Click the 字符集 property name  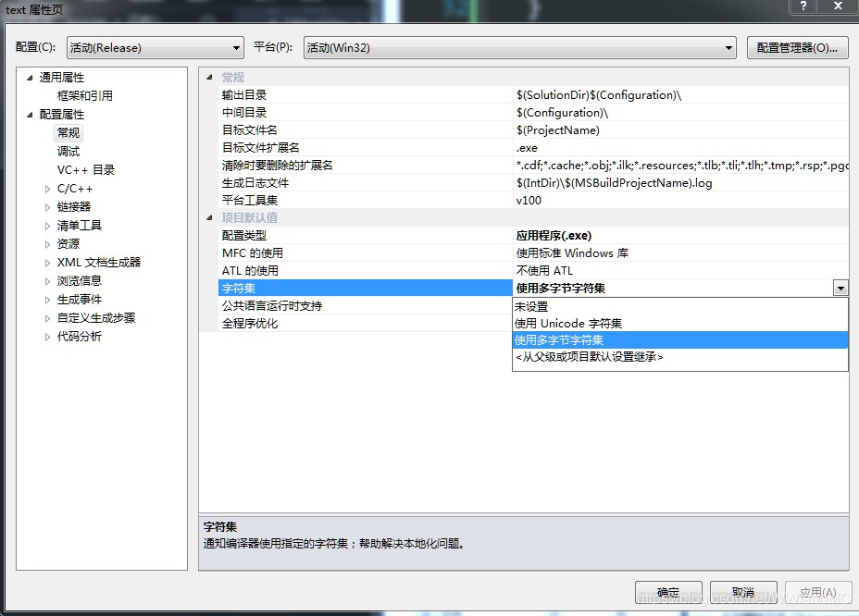[x=366, y=288]
